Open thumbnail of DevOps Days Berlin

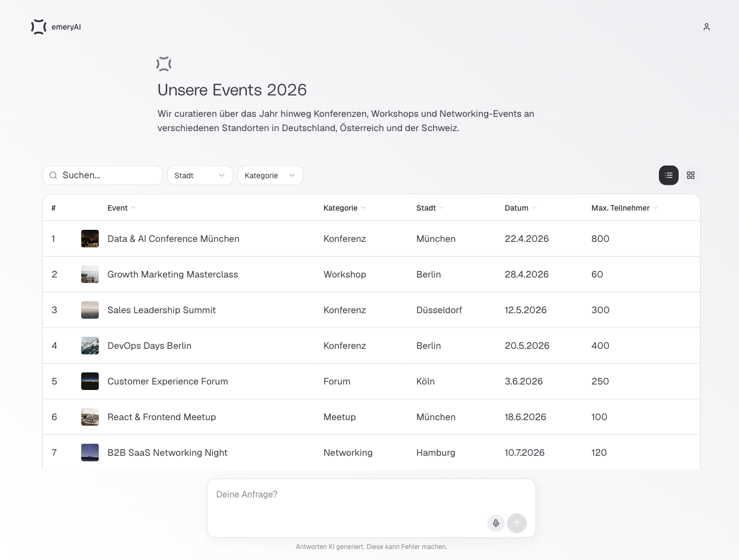(90, 346)
